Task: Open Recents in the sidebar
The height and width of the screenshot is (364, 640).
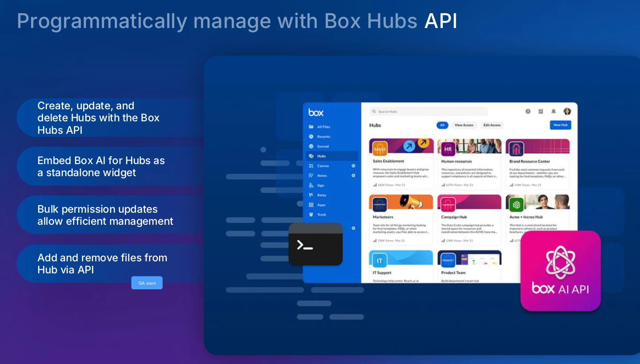Action: [x=320, y=136]
